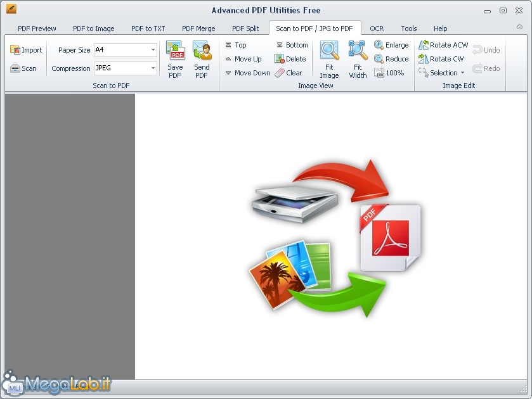Screen dimensions: 532x399
Task: Close the Advanced PDF Utilities window
Action: 519,11
